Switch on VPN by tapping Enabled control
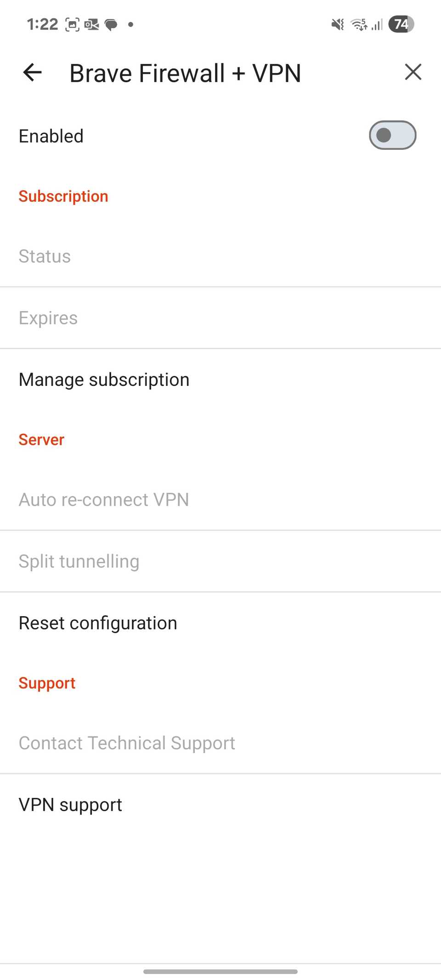441x980 pixels. (392, 135)
